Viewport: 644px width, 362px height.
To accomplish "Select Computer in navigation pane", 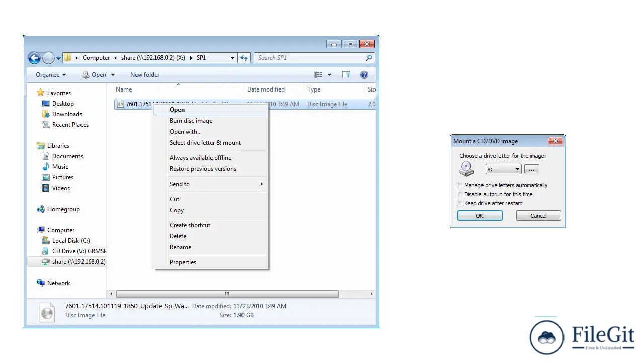I will tap(61, 230).
